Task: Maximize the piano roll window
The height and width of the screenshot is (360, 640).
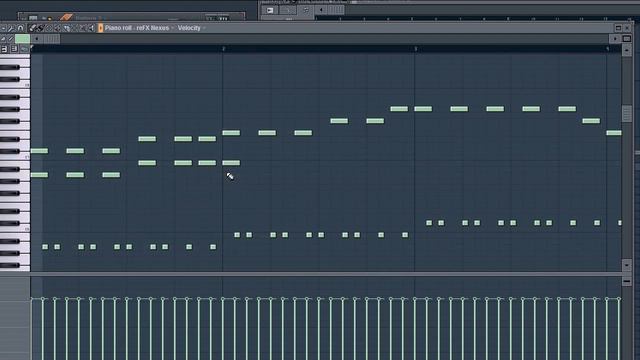Action: coord(618,28)
